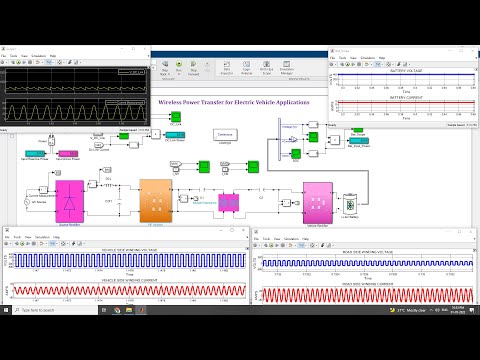480x360 pixels.
Task: Click Step Back in the Simulink toolstrip
Action: pos(165,68)
